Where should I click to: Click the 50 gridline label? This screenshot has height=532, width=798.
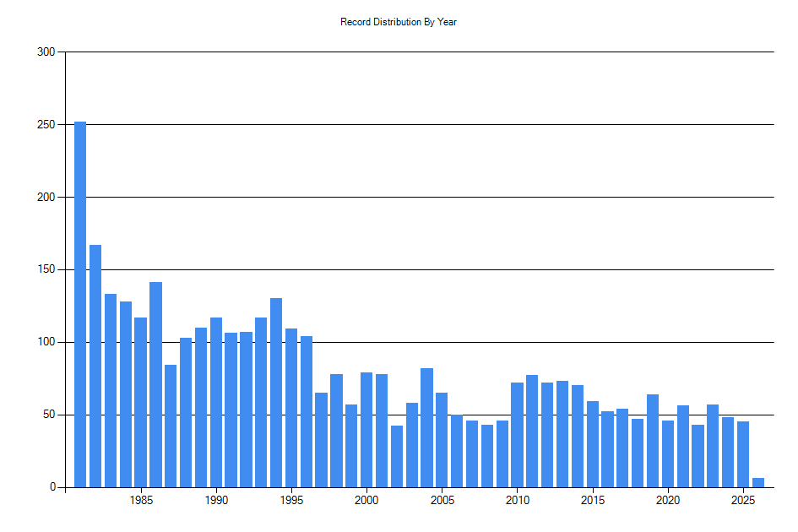(47, 414)
